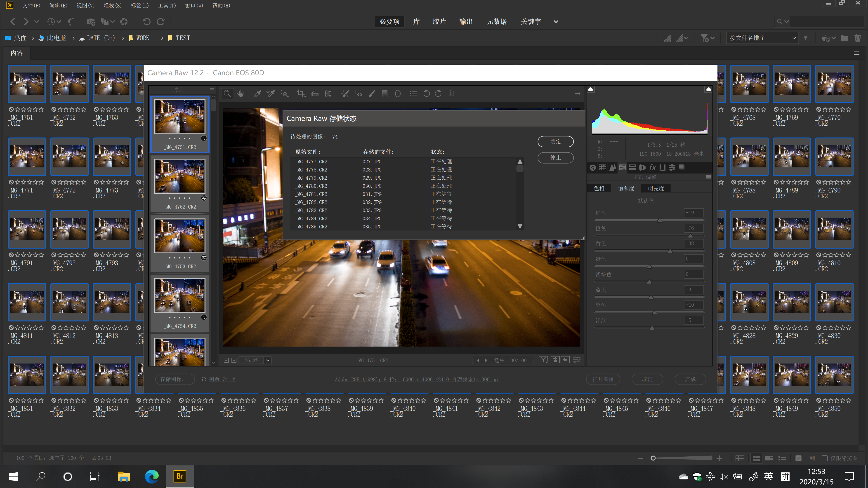Select the Zoom tool in Camera Raw
Image resolution: width=868 pixels, height=488 pixels.
[x=227, y=94]
